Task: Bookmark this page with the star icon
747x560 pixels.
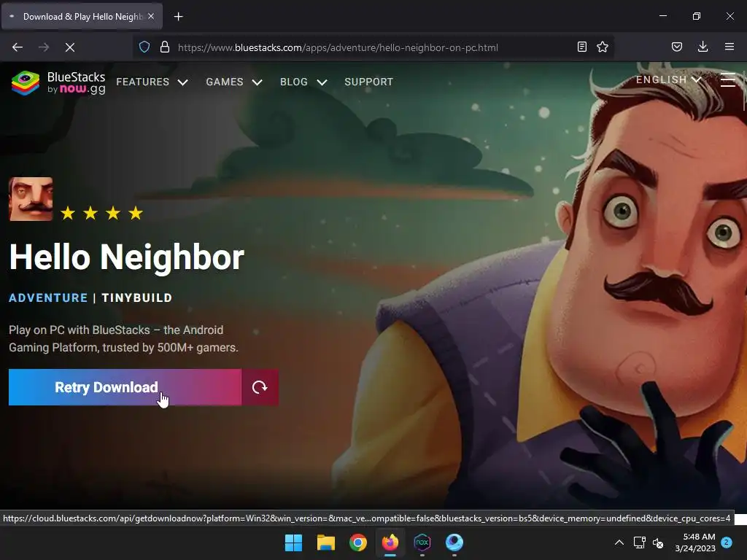Action: tap(603, 47)
